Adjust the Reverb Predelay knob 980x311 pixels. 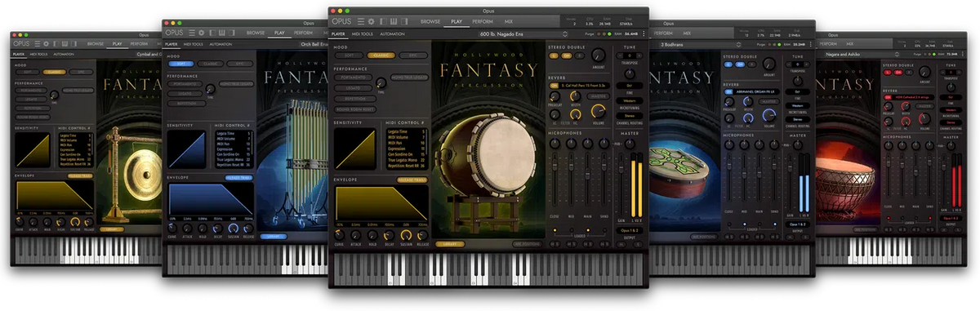tap(555, 96)
